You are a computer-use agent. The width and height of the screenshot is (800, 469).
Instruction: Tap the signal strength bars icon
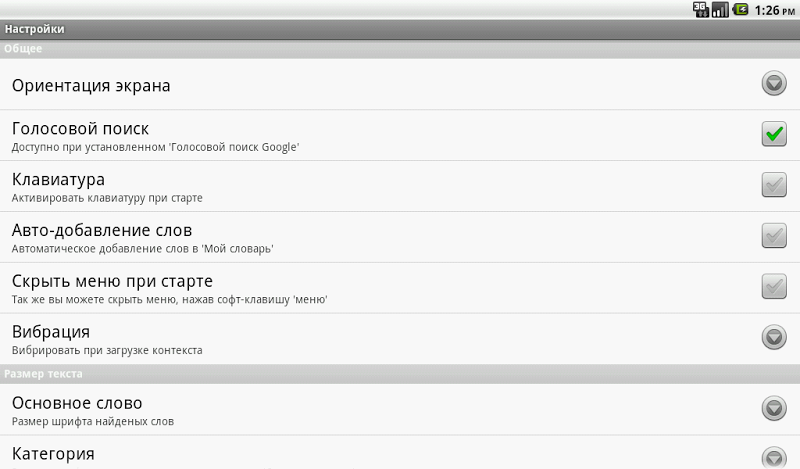pyautogui.click(x=720, y=9)
